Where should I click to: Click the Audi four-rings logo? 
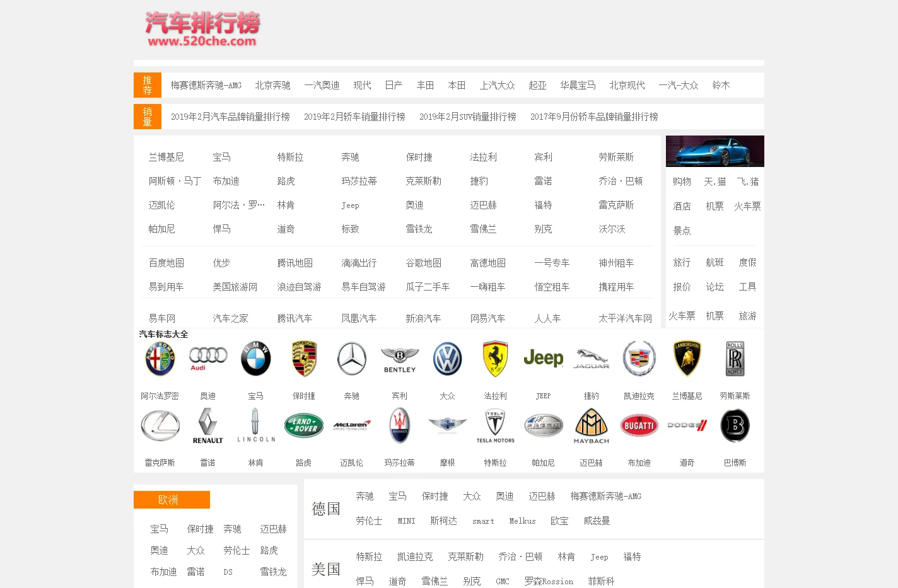pyautogui.click(x=208, y=359)
